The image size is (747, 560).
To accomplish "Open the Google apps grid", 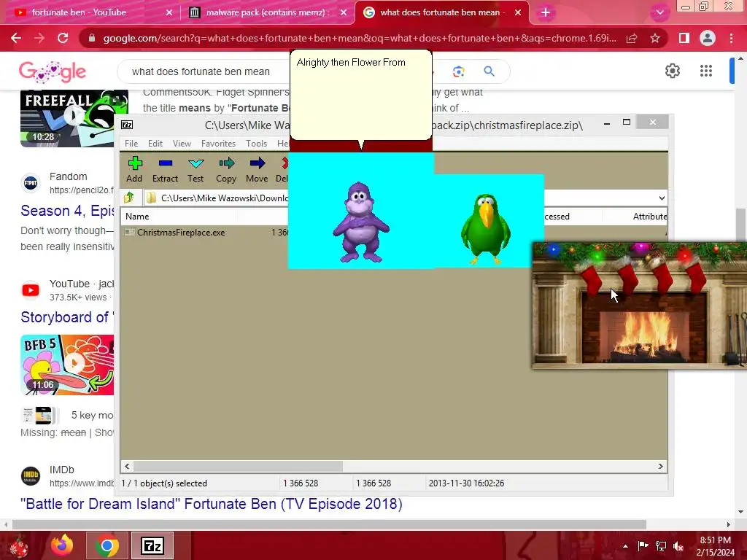I will [706, 71].
